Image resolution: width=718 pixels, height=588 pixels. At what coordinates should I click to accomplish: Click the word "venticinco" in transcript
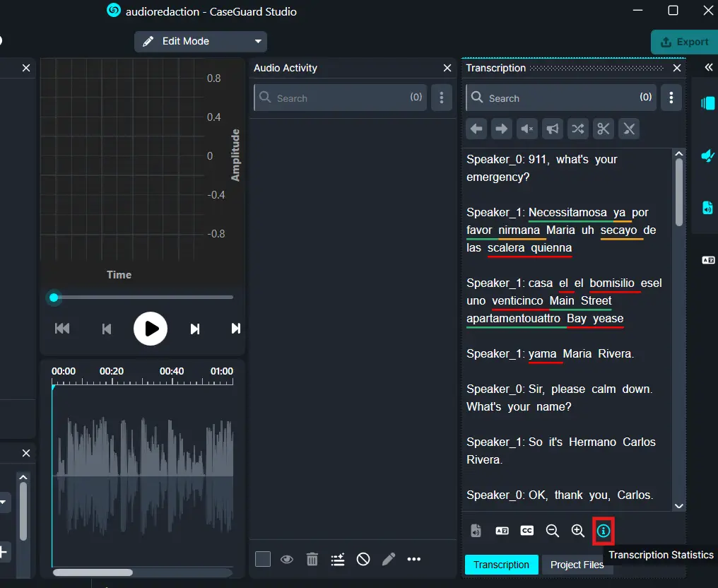pyautogui.click(x=517, y=301)
